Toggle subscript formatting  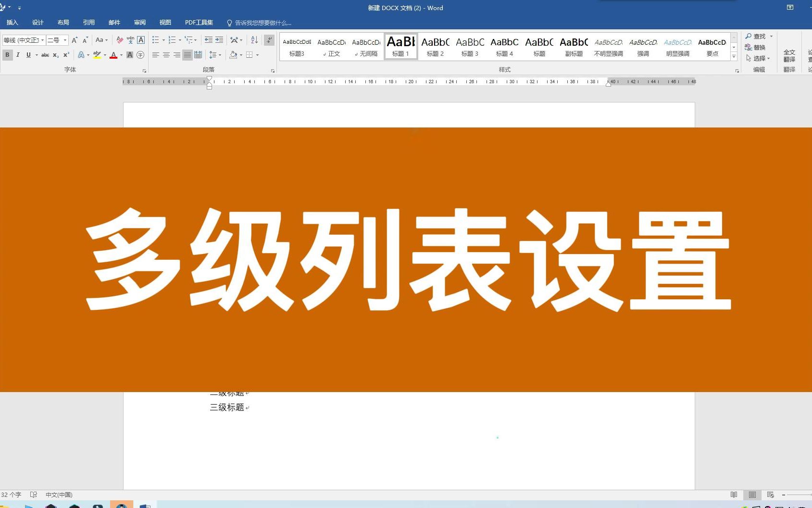click(56, 55)
